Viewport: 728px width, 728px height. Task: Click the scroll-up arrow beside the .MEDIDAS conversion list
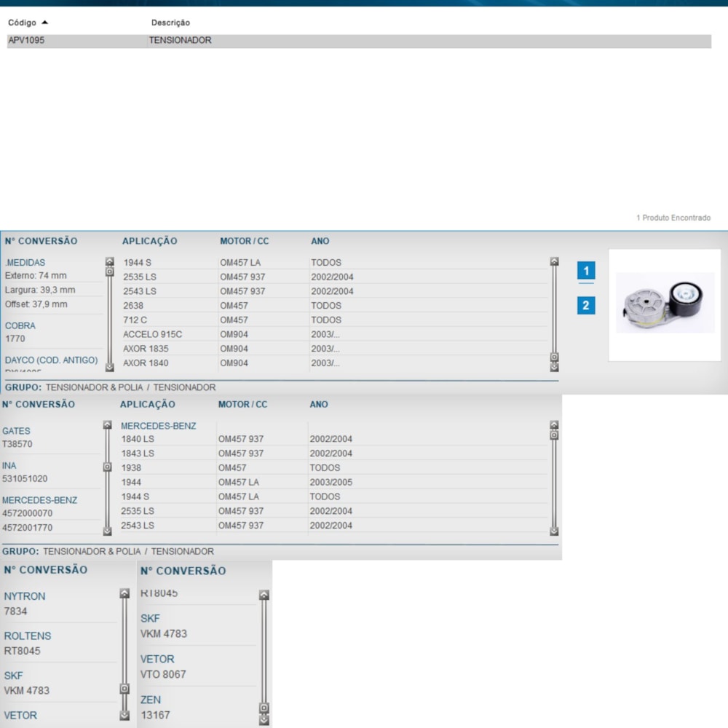[110, 261]
